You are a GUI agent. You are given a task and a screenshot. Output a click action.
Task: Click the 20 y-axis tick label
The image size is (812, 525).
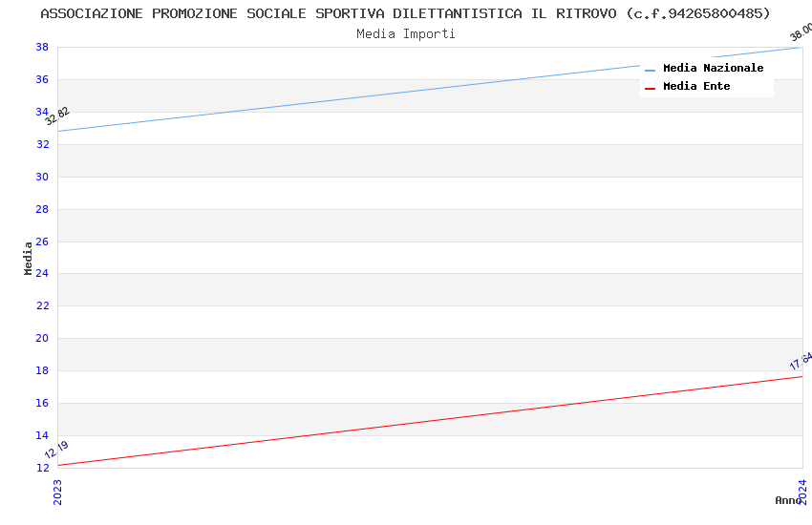(x=42, y=339)
